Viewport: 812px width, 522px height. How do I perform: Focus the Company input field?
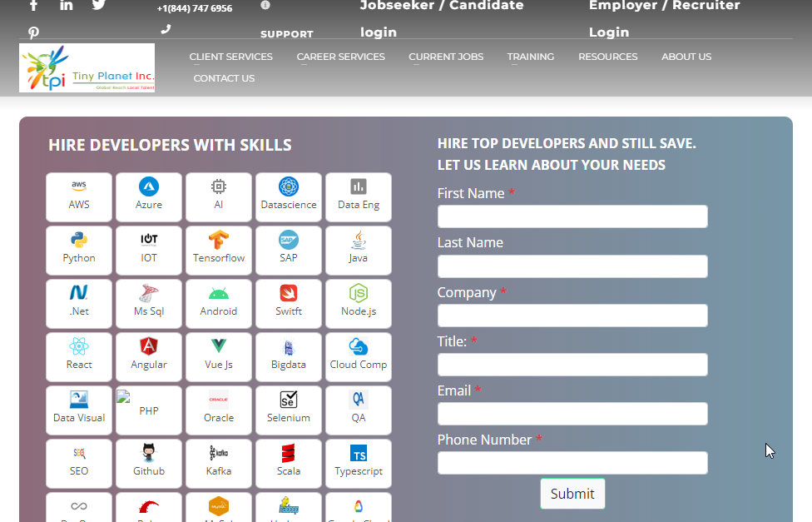572,316
